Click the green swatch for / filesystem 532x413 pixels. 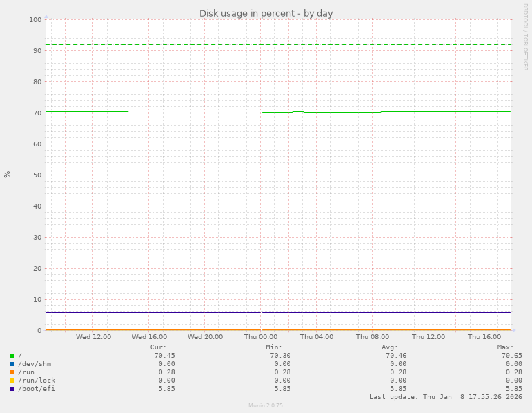pos(12,356)
